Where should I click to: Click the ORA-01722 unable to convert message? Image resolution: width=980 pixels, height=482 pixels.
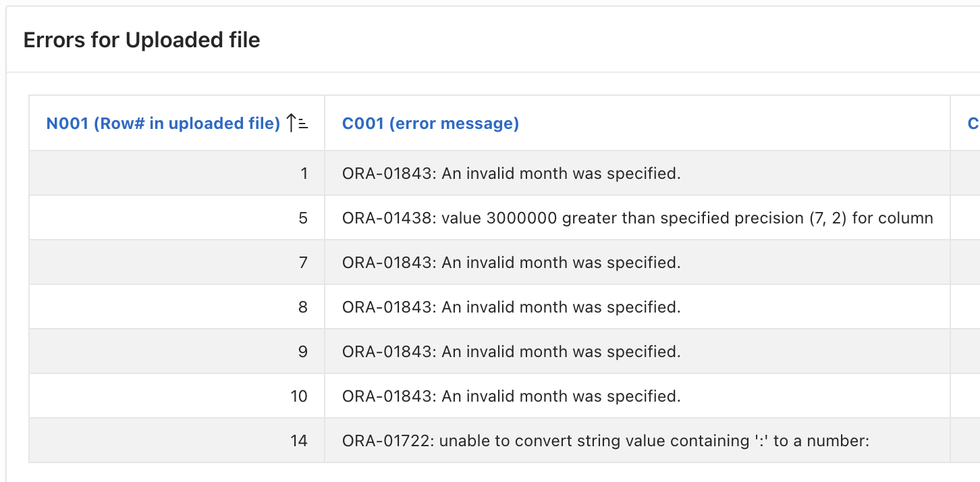point(605,441)
